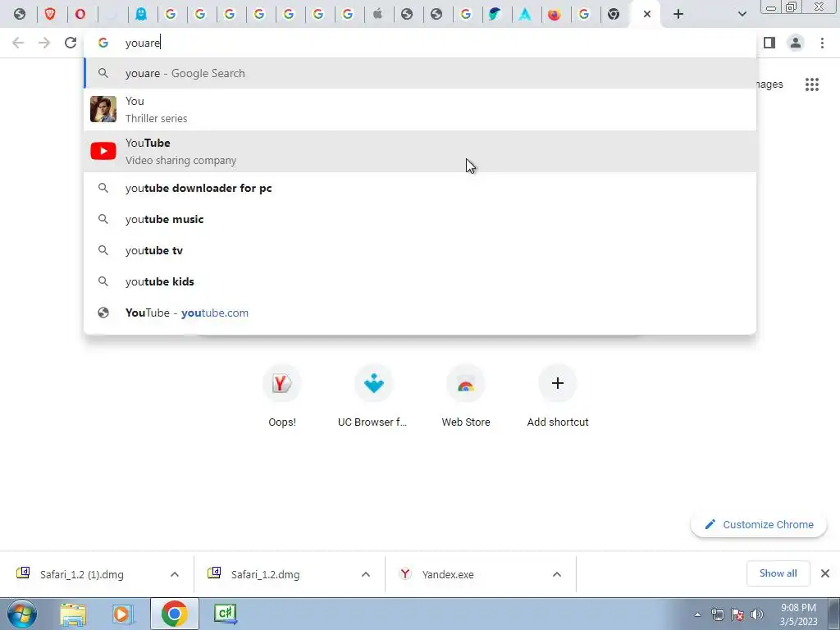This screenshot has height=630, width=840.
Task: Switch to the Apple logo tab
Action: click(x=377, y=14)
